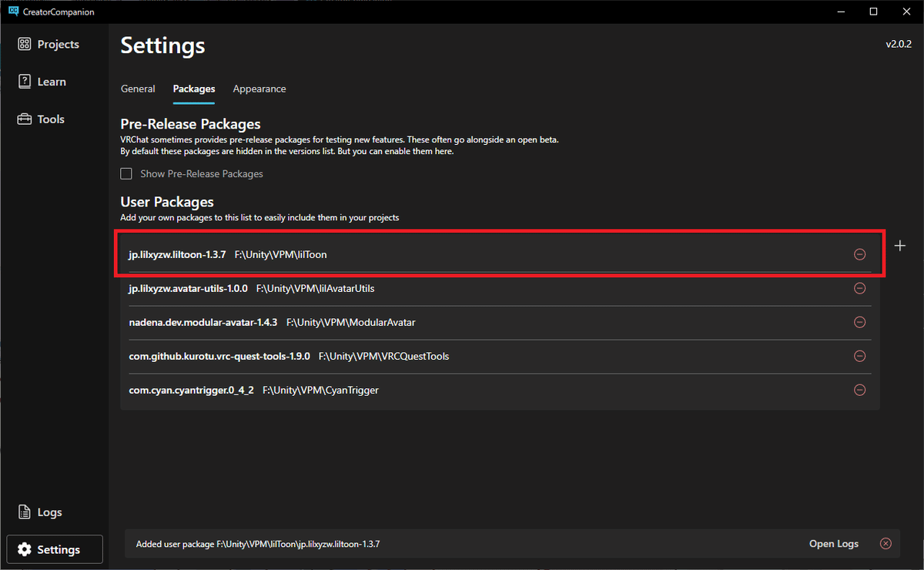This screenshot has width=924, height=570.
Task: Remove the jp.lilxyzw.avatar-utils-1.0.0 package
Action: (x=859, y=288)
